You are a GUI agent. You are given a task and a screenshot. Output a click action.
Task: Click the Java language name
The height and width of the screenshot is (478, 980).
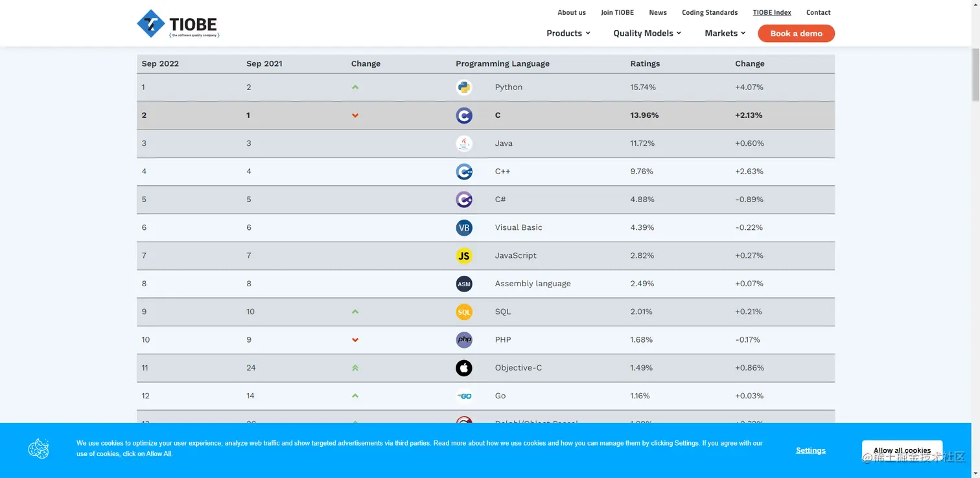[504, 143]
